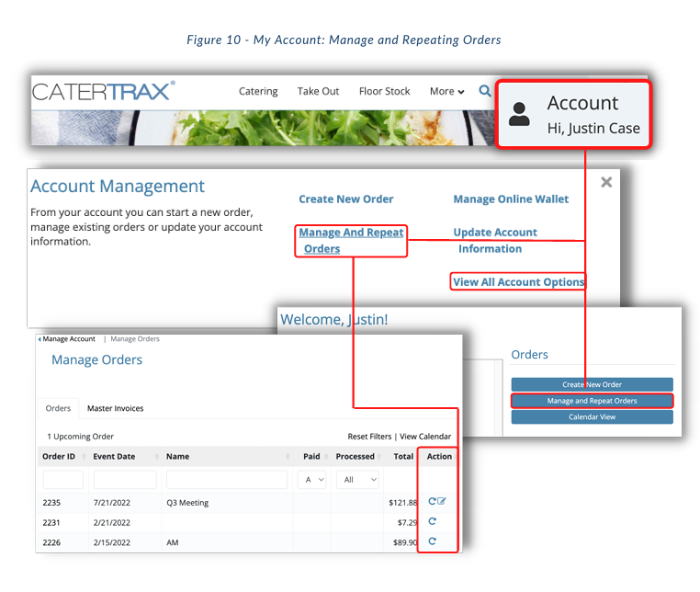The image size is (700, 592).
Task: Click the Account user silhouette icon
Action: (x=519, y=114)
